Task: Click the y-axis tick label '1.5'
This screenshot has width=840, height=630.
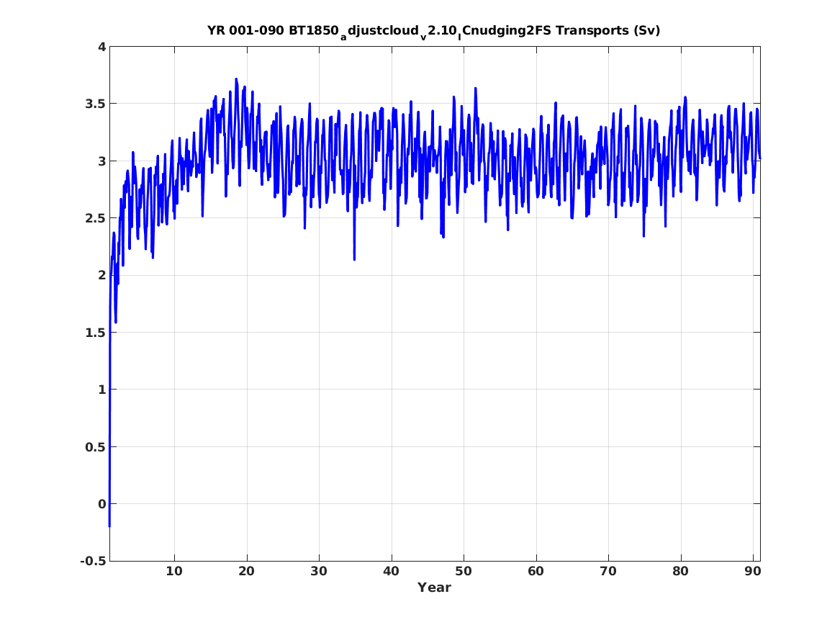Action: click(95, 333)
